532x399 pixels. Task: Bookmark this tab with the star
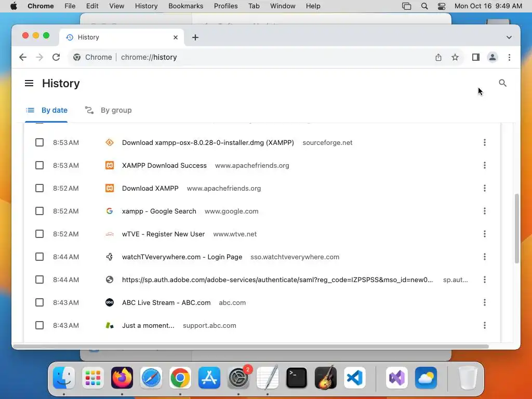[455, 57]
